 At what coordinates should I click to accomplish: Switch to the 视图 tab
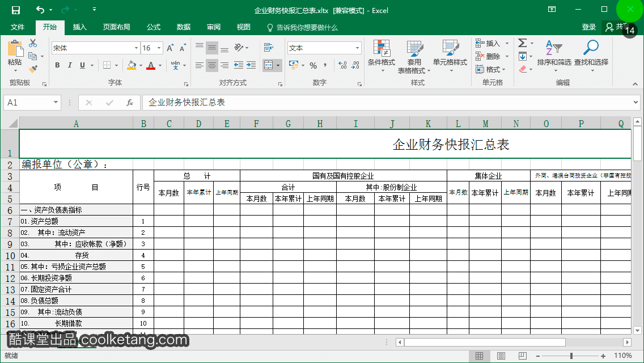244,27
